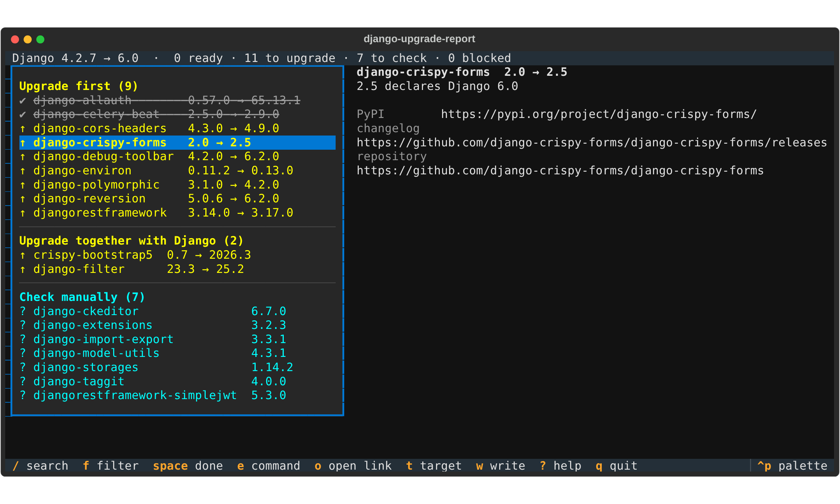Click the filter shortcut in footer
The height and width of the screenshot is (504, 840).
tap(111, 466)
